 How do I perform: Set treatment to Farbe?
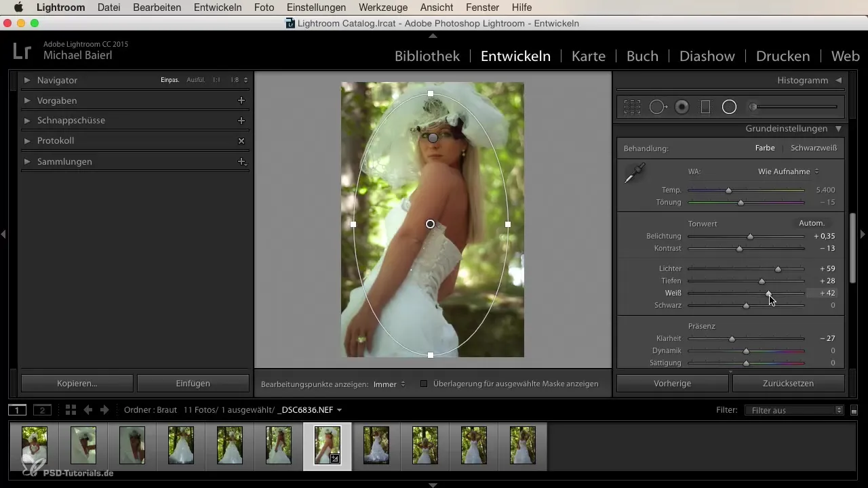click(x=765, y=148)
